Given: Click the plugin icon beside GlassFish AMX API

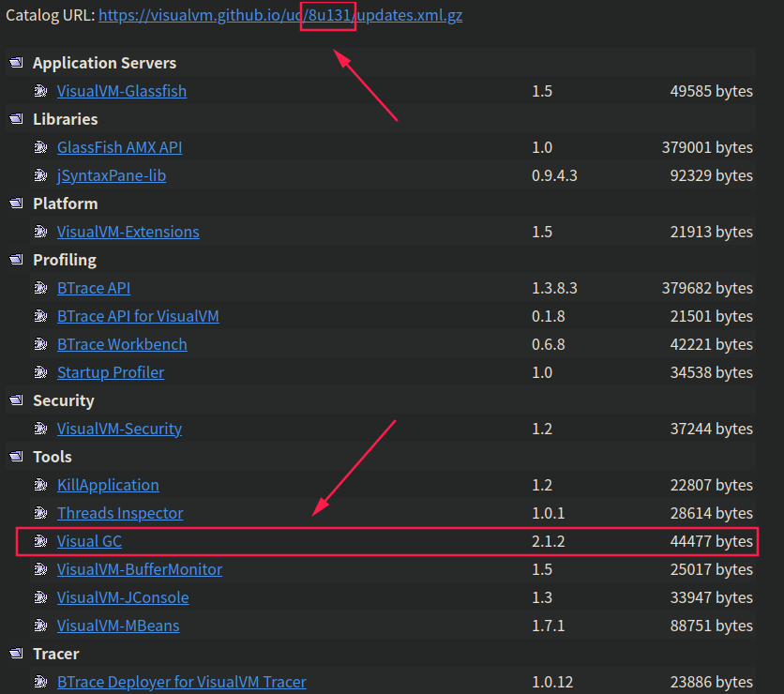Looking at the screenshot, I should point(40,147).
